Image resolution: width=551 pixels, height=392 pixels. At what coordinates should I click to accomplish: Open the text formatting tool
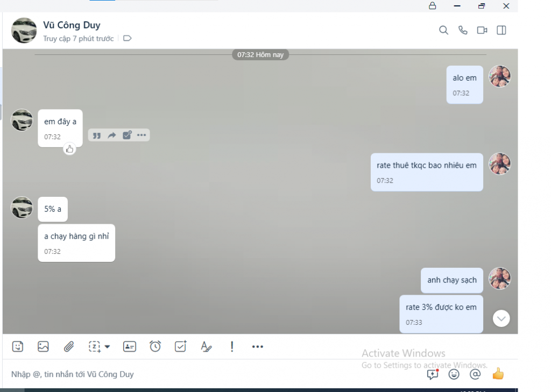206,347
